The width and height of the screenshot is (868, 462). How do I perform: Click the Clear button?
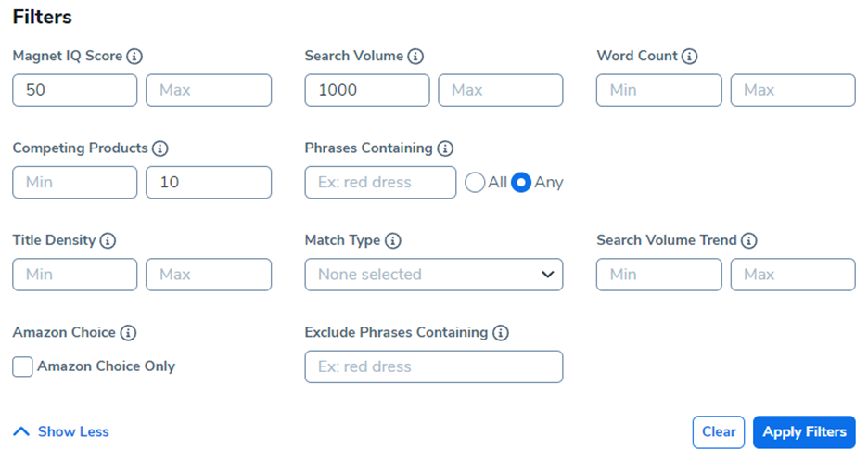point(718,431)
